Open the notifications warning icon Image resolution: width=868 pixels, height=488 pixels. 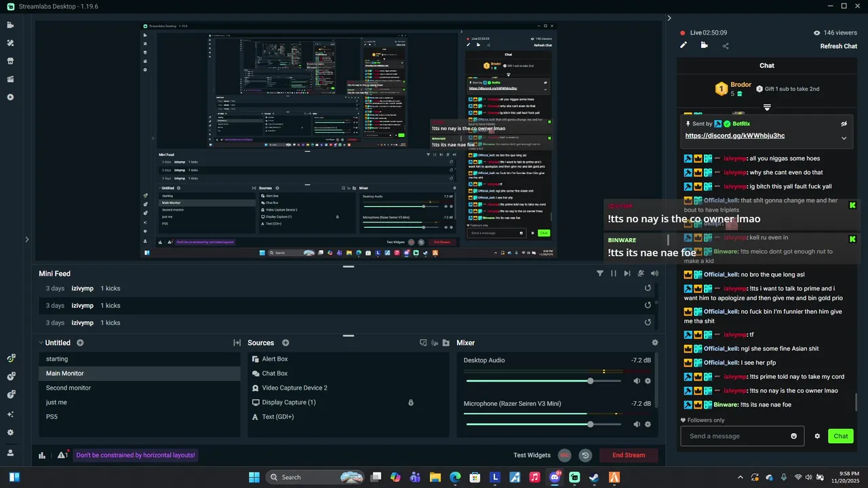62,455
